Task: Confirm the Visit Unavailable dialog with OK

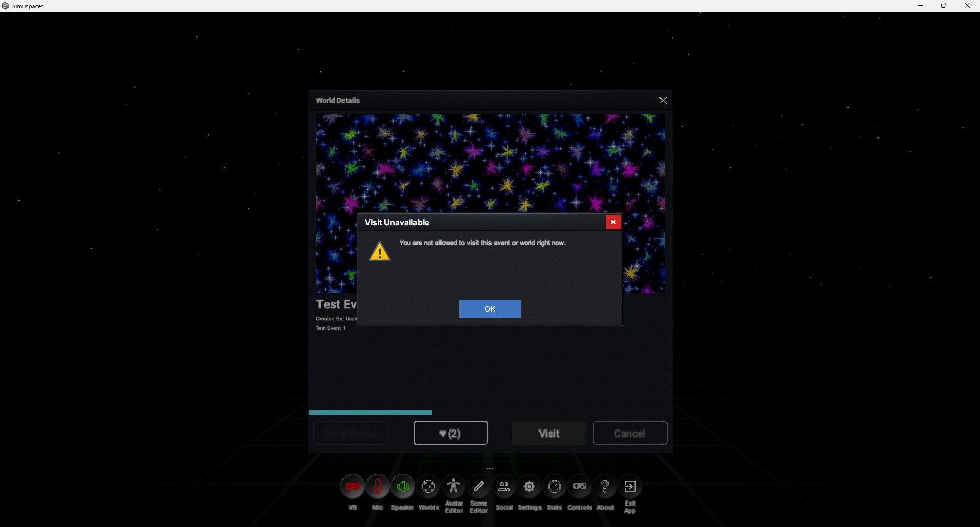Action: tap(490, 309)
